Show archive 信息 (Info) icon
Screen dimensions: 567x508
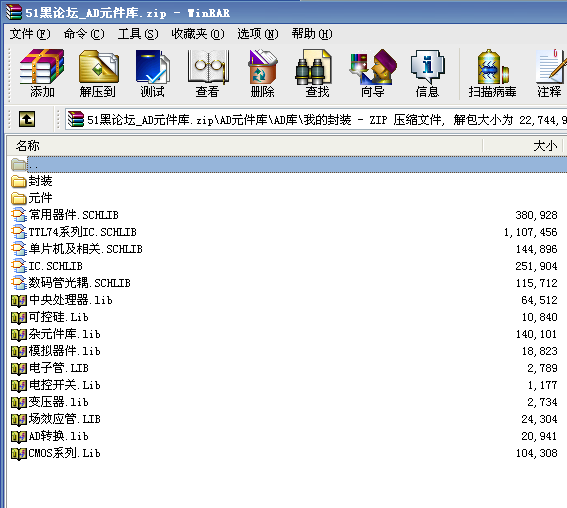427,67
